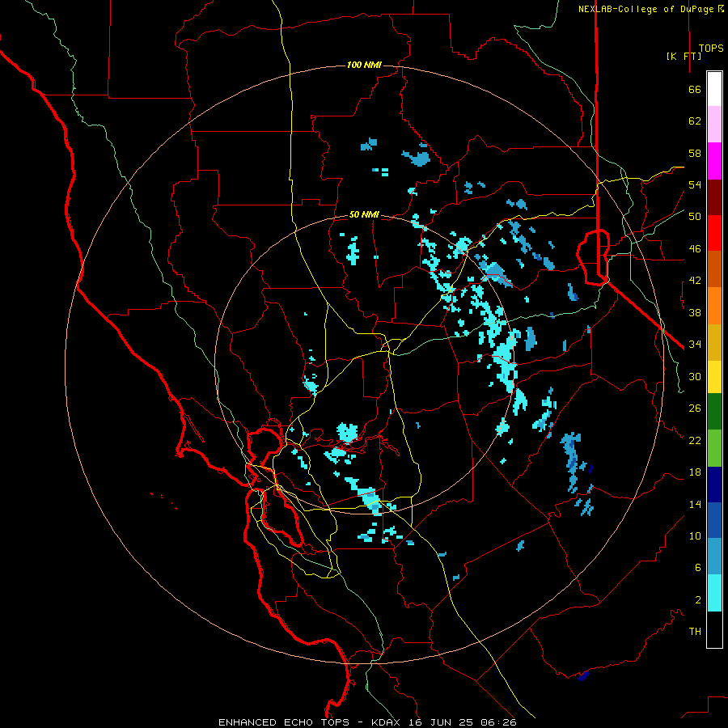728x728 pixels.
Task: Click the "06:26" time stamp
Action: [x=498, y=722]
